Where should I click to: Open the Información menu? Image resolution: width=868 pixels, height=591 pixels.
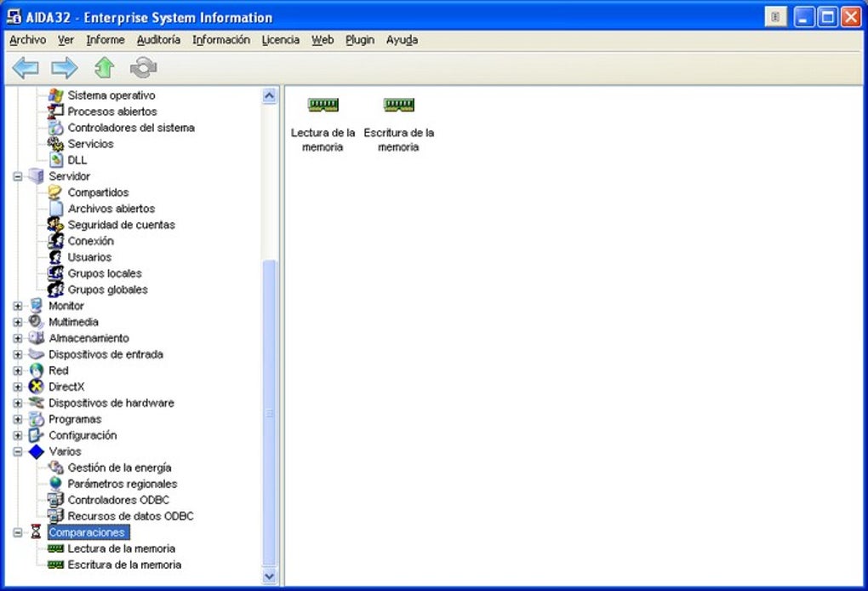coord(221,40)
